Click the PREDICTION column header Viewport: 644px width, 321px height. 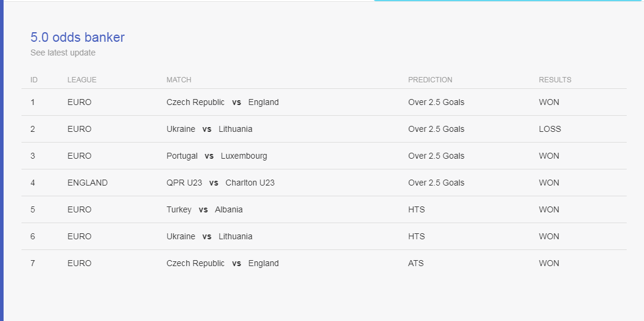click(x=430, y=79)
